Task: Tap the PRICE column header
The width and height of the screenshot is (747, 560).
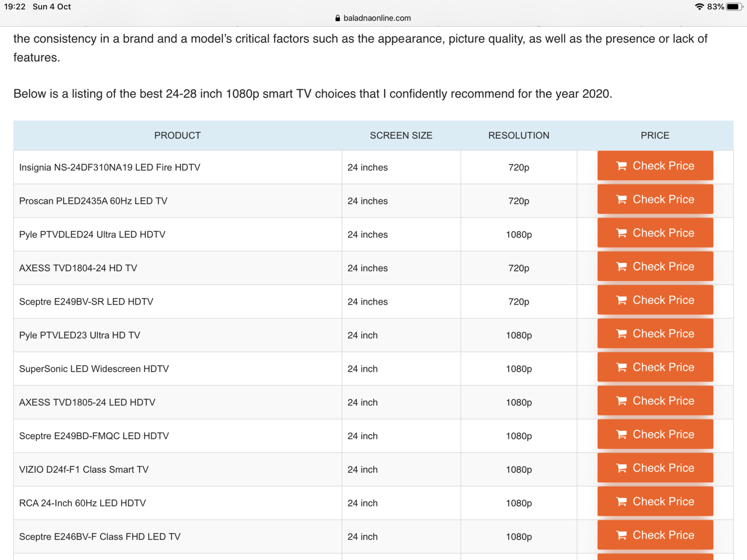Action: [655, 135]
